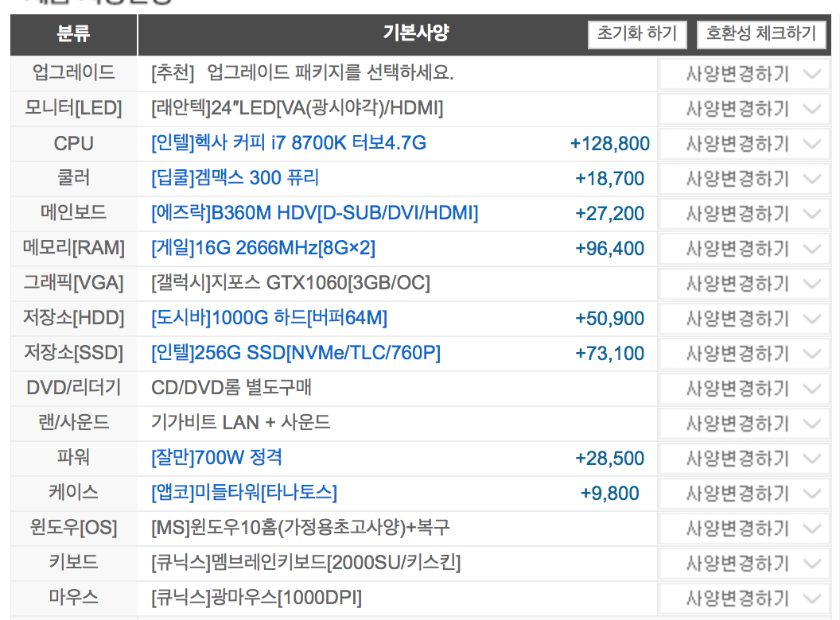
Task: Click the CD/DVD롬 별도구매 text
Action: [x=231, y=388]
